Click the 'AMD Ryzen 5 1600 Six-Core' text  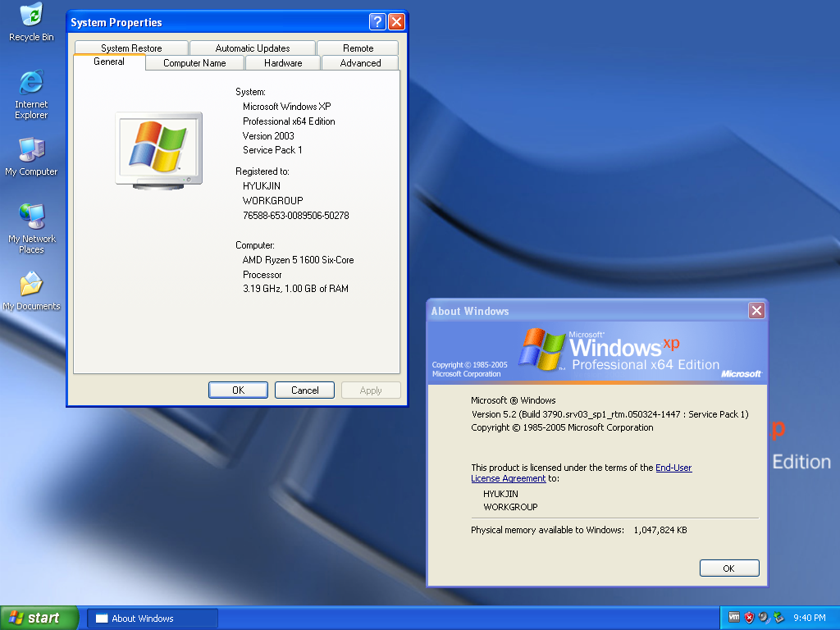click(x=299, y=260)
